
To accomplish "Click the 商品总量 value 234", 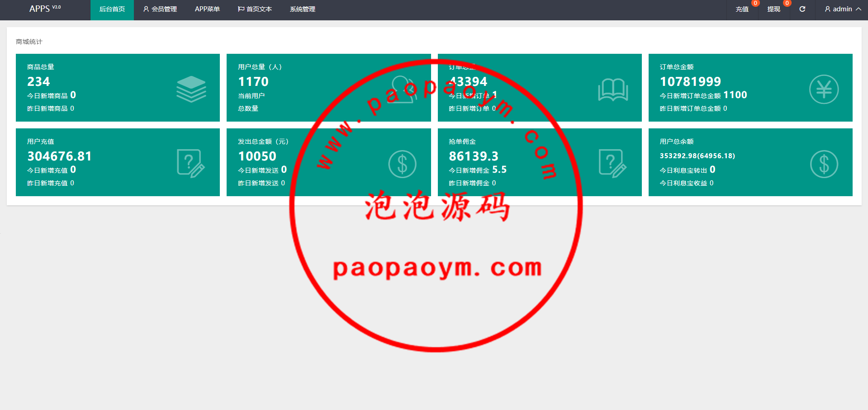I will 38,81.
